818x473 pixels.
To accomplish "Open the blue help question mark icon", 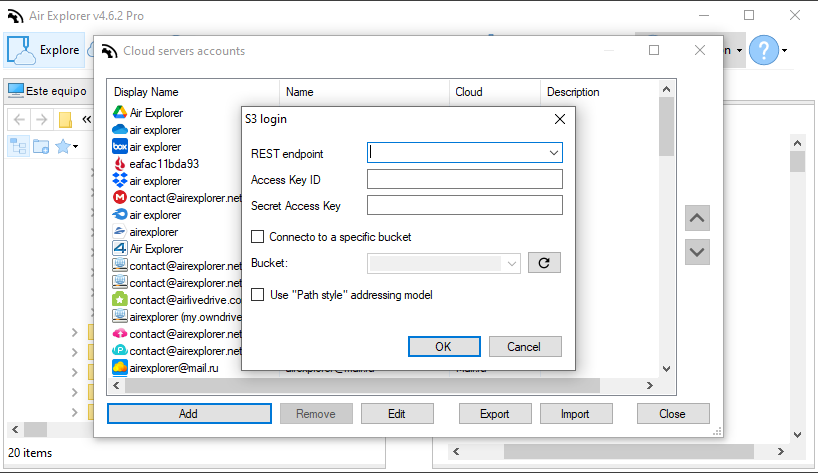I will (x=763, y=50).
